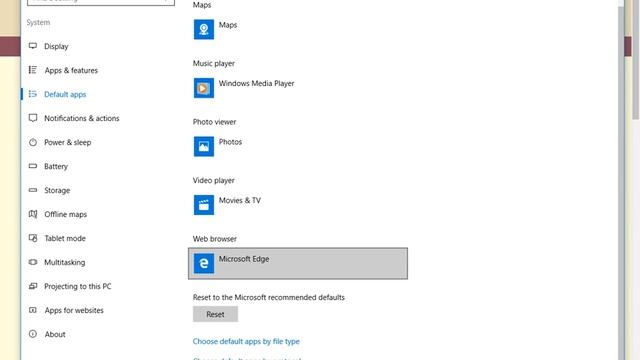Click the Default apps sidebar icon
The width and height of the screenshot is (640, 360).
(33, 94)
